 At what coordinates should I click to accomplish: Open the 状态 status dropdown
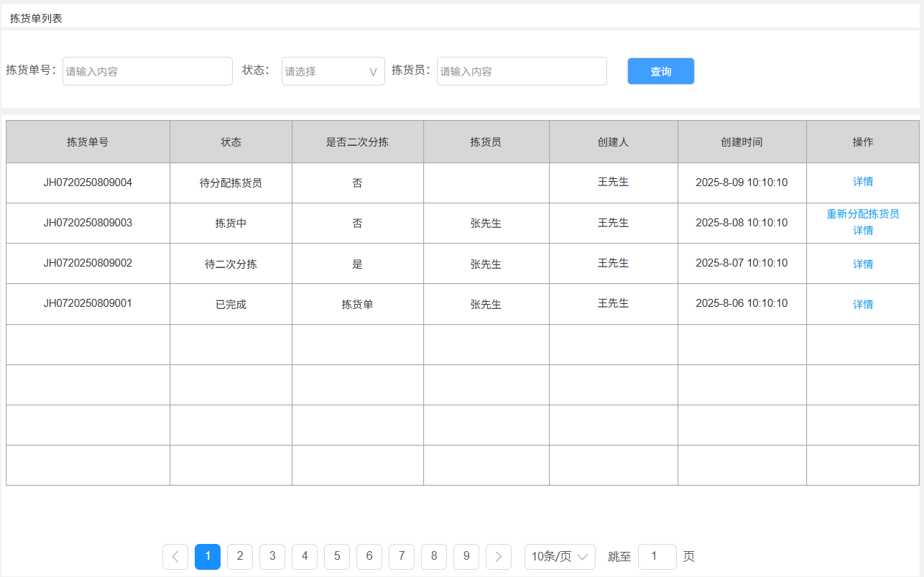click(x=333, y=71)
